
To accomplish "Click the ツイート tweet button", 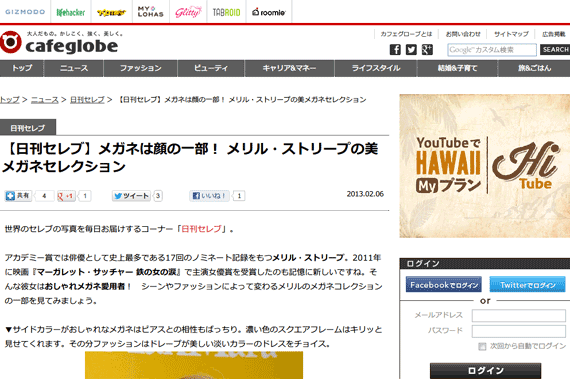I will tap(132, 196).
